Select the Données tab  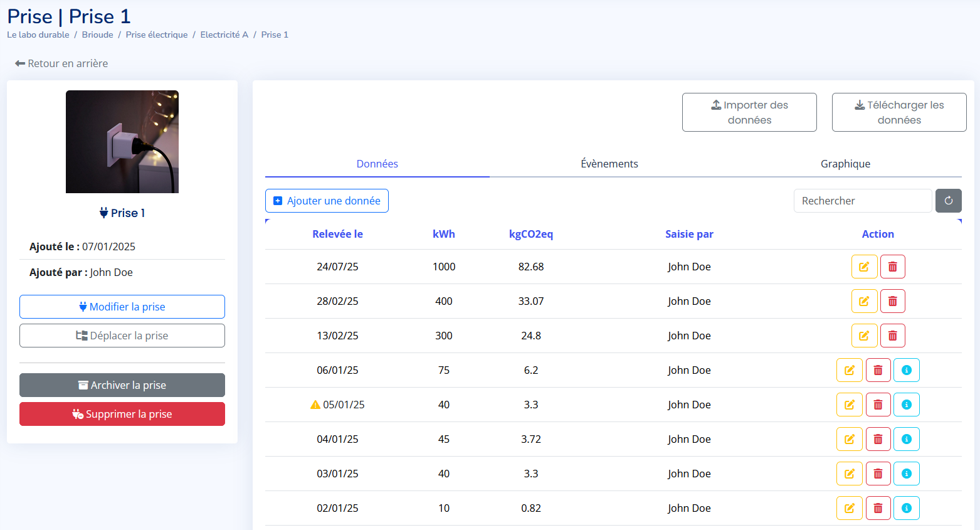pos(377,164)
